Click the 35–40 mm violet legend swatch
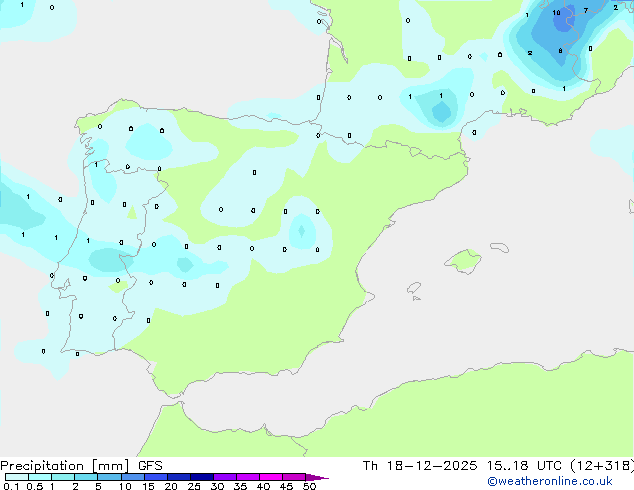The image size is (634, 490). [x=247, y=477]
